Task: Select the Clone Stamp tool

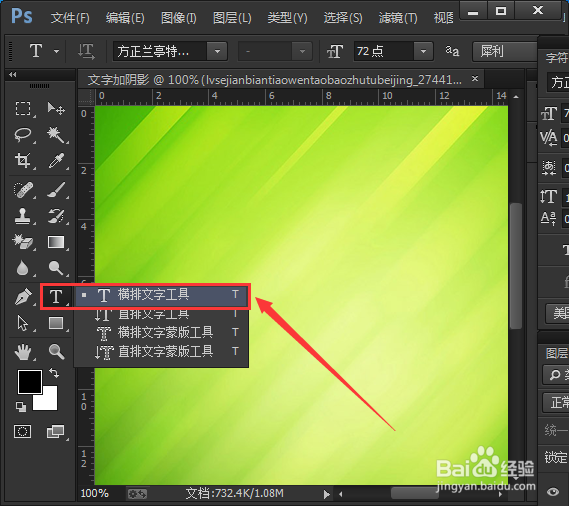Action: coord(23,216)
